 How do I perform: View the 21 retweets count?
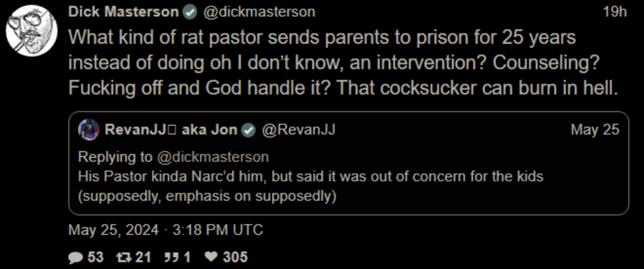pos(143,257)
